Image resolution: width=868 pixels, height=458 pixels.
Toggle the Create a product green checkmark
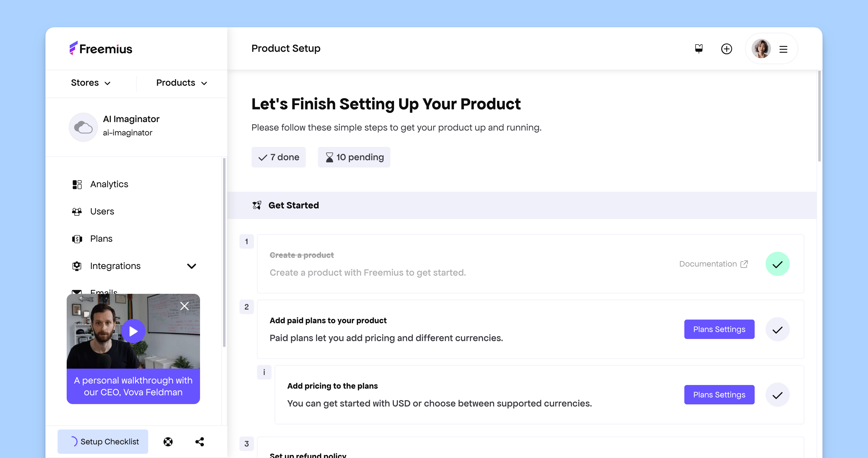pos(777,264)
